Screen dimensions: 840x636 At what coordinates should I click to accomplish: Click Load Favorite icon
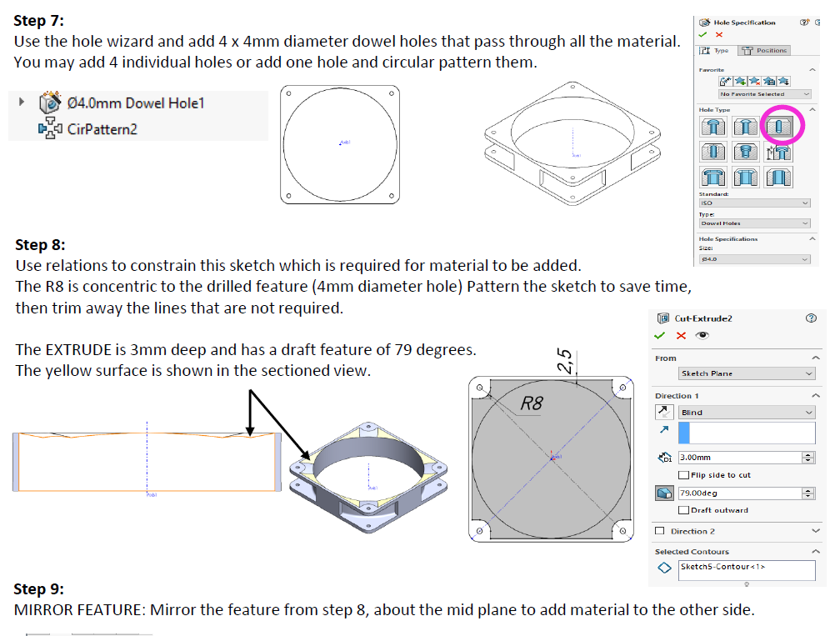tap(783, 82)
